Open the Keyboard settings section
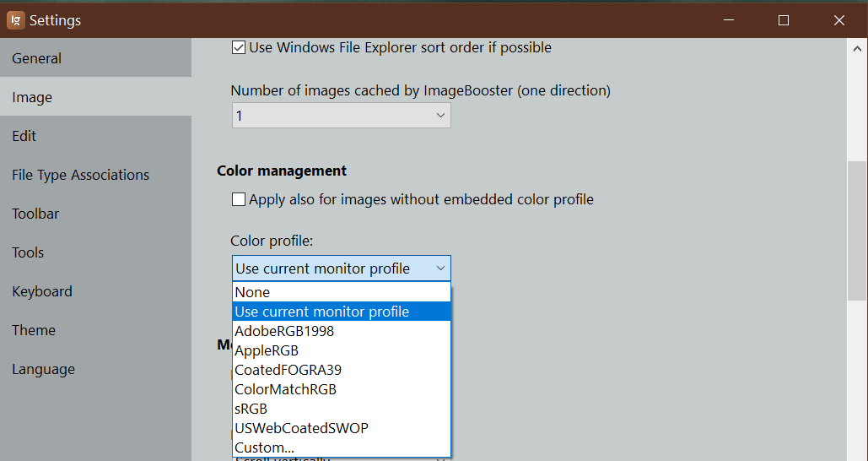This screenshot has width=868, height=461. (x=95, y=291)
